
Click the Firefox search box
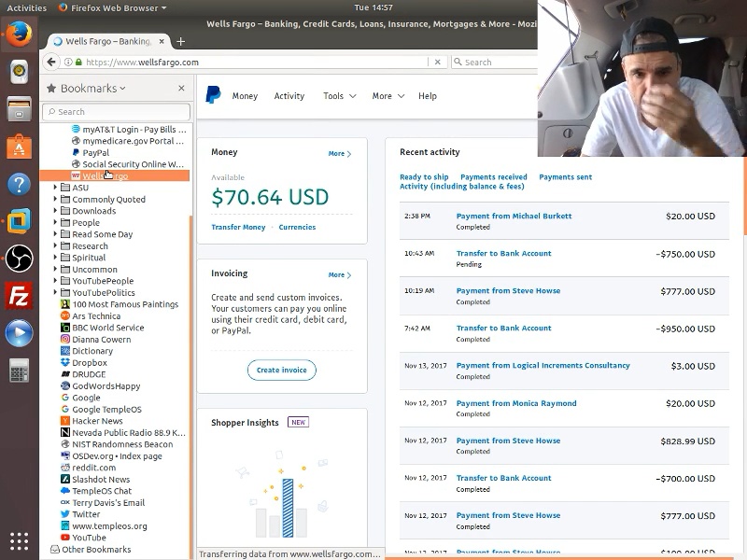(494, 62)
